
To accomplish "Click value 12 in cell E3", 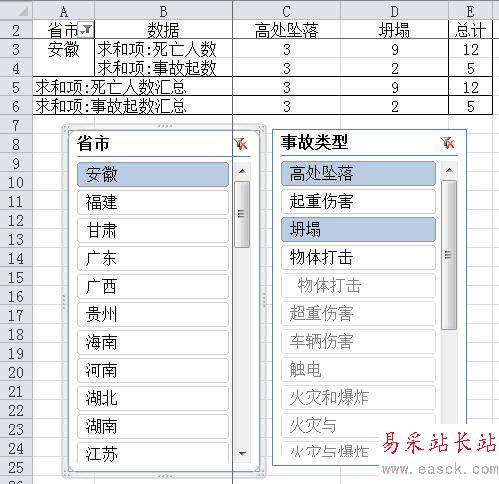I will tap(470, 49).
